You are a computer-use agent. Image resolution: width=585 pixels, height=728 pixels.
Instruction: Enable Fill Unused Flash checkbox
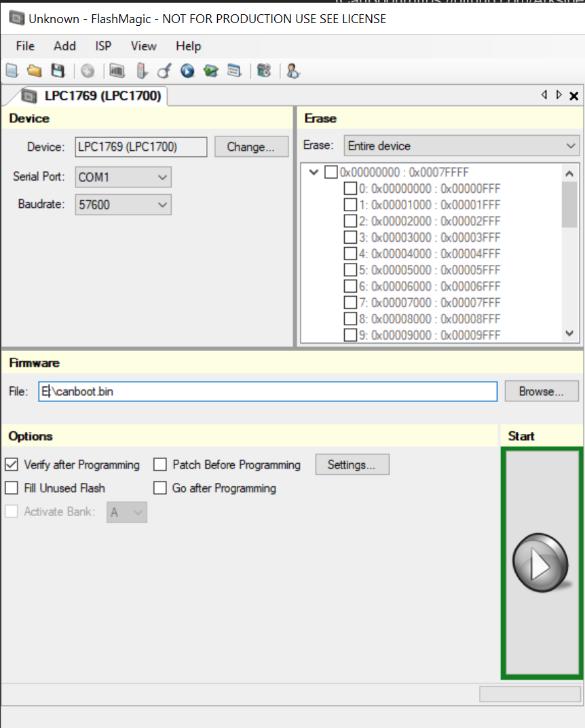click(12, 488)
